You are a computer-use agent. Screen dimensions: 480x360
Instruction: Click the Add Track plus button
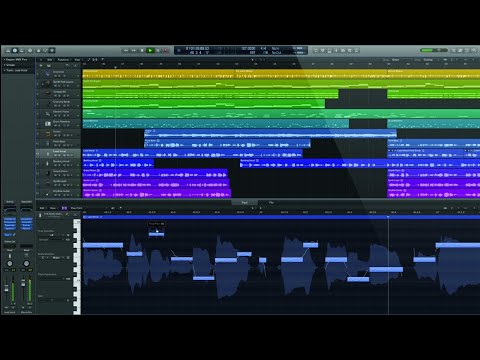click(x=41, y=66)
